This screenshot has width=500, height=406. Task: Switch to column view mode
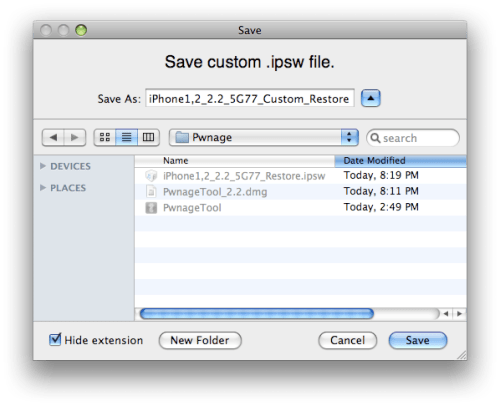pos(148,137)
